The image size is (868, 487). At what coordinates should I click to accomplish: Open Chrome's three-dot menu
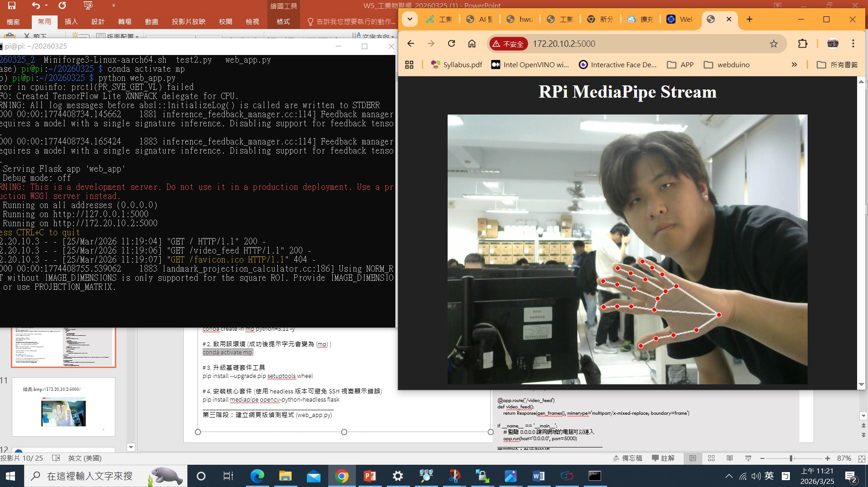click(853, 44)
